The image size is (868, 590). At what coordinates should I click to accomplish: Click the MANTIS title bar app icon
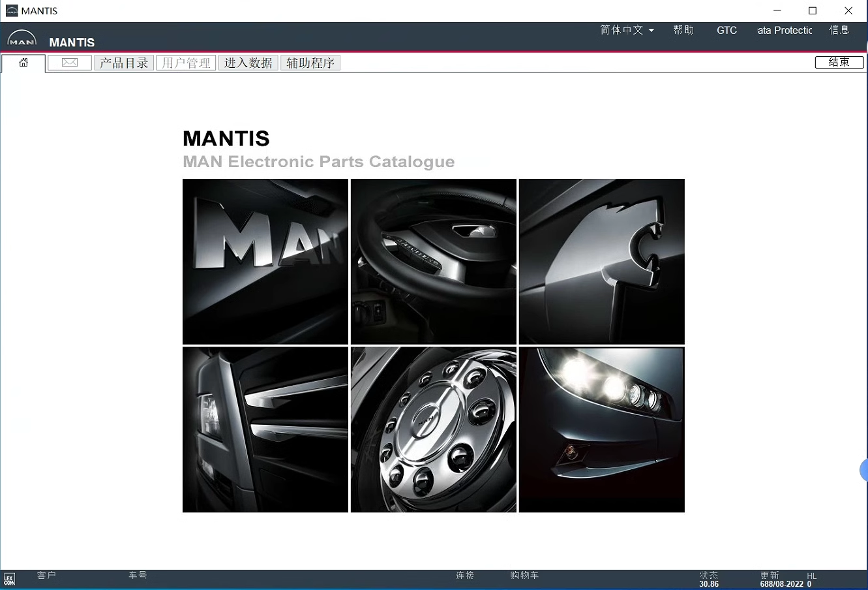[x=12, y=10]
